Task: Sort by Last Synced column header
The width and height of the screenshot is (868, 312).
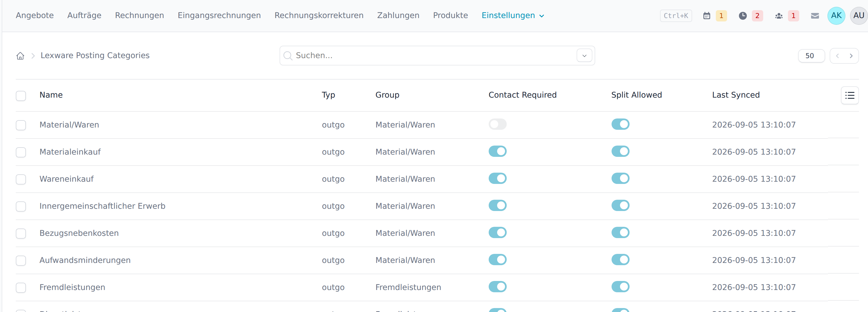Action: coord(736,95)
